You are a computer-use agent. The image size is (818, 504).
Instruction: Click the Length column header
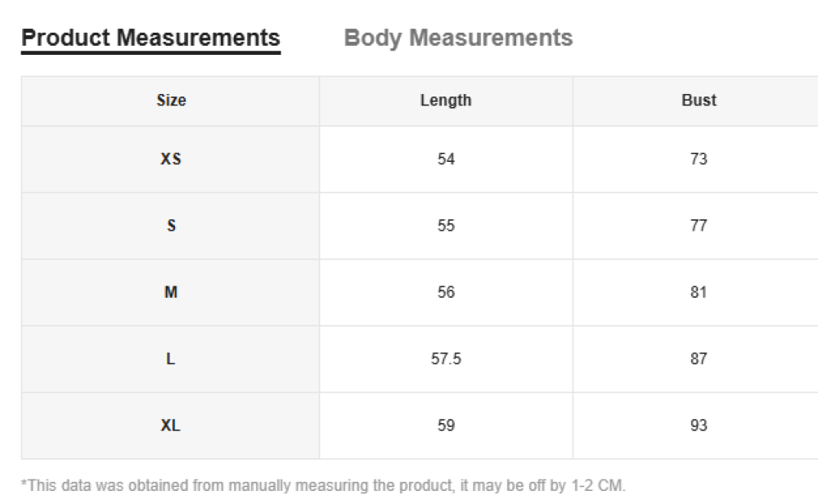point(446,101)
